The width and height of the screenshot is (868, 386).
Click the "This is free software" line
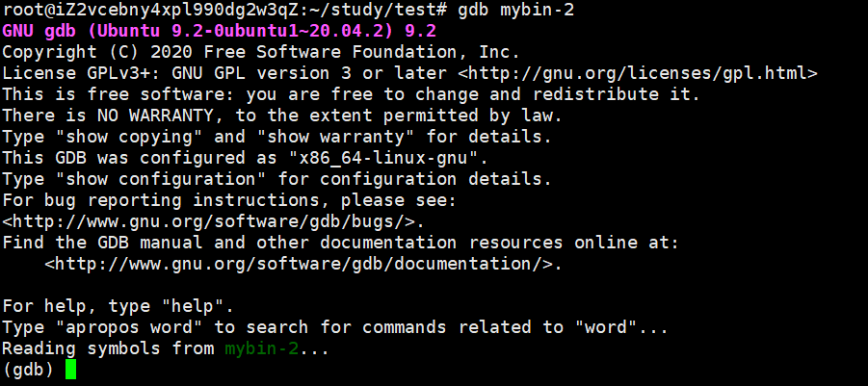pos(352,94)
